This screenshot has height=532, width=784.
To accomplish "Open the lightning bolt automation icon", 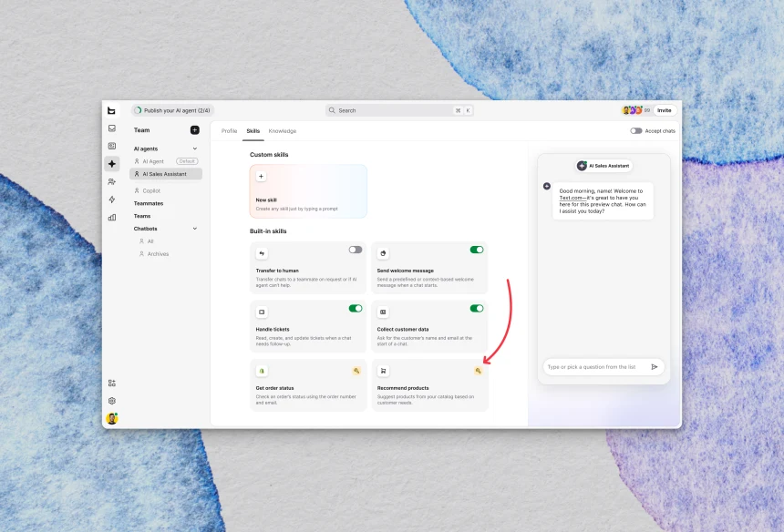I will coord(112,199).
